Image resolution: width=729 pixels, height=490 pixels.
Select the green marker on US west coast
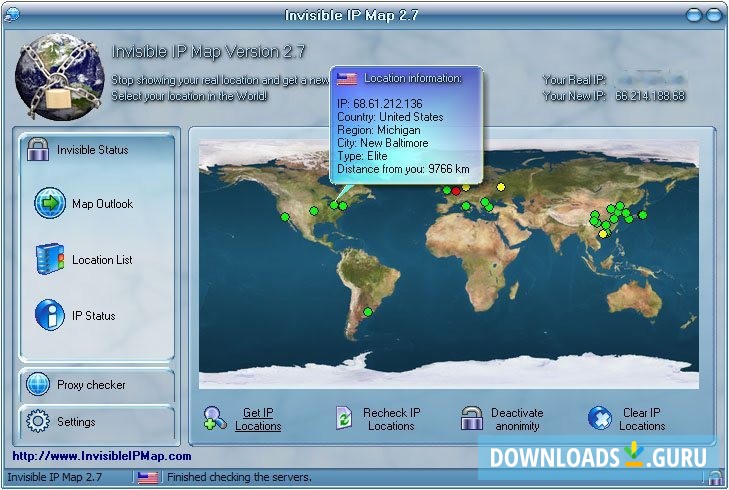[285, 217]
